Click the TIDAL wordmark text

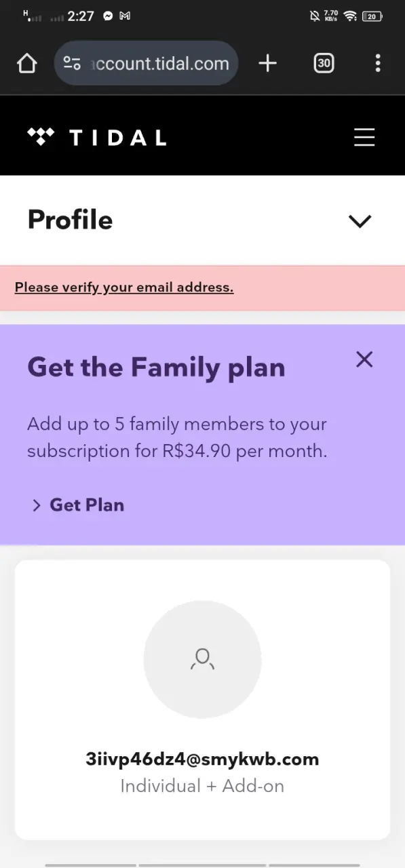click(x=118, y=138)
